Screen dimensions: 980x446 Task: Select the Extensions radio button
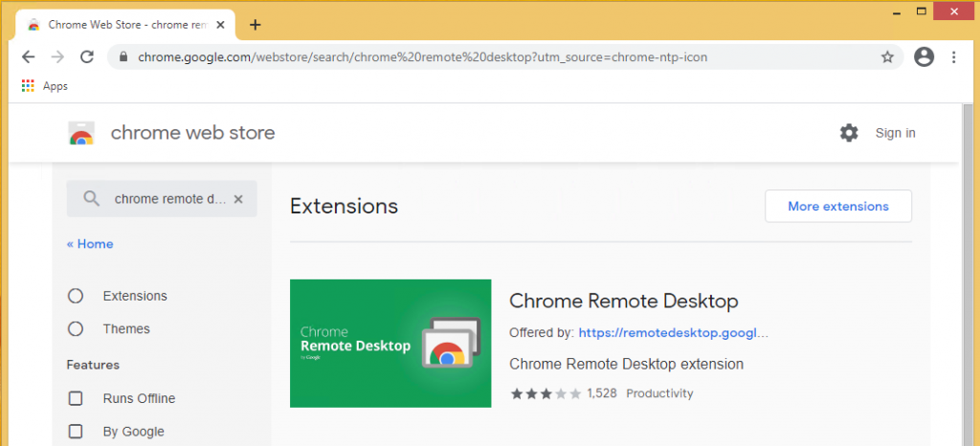76,296
